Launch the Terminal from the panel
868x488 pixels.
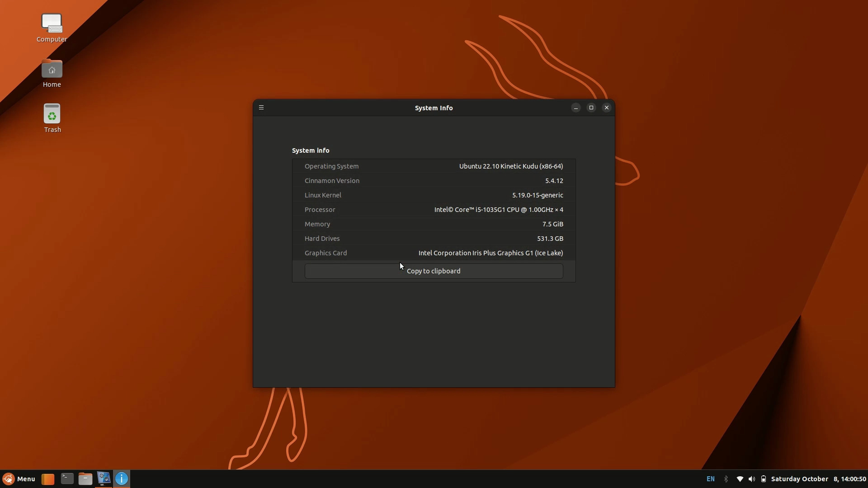point(67,479)
